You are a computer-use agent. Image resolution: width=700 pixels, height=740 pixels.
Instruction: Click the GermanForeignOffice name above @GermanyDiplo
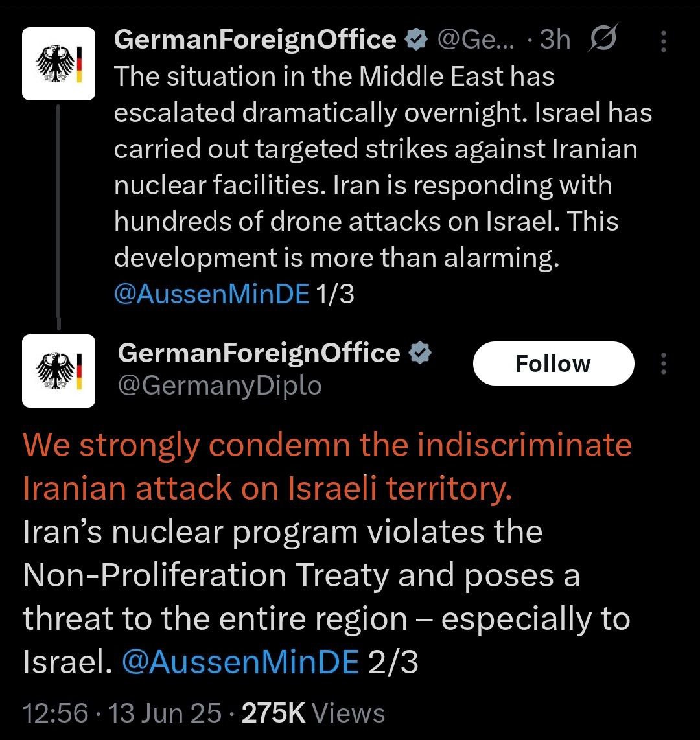(x=259, y=354)
